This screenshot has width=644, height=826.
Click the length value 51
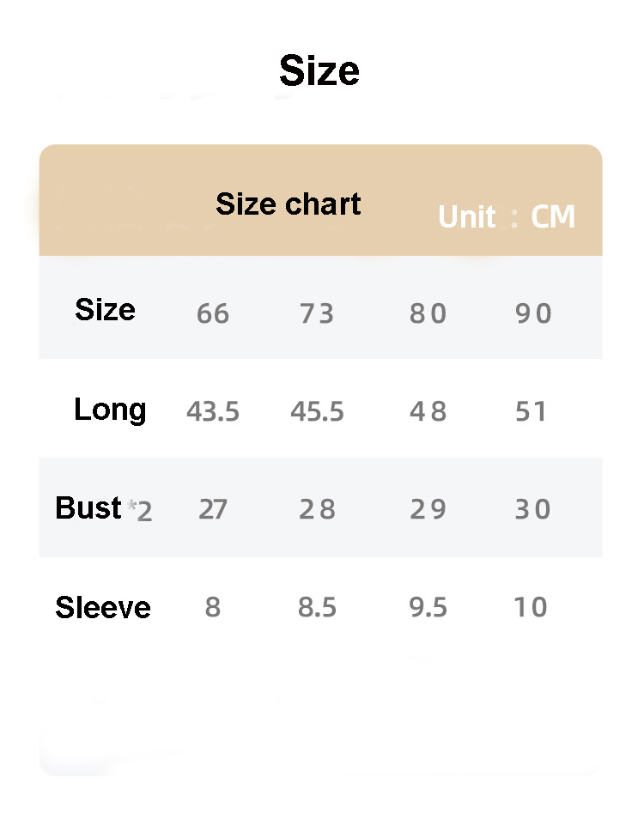coord(532,412)
